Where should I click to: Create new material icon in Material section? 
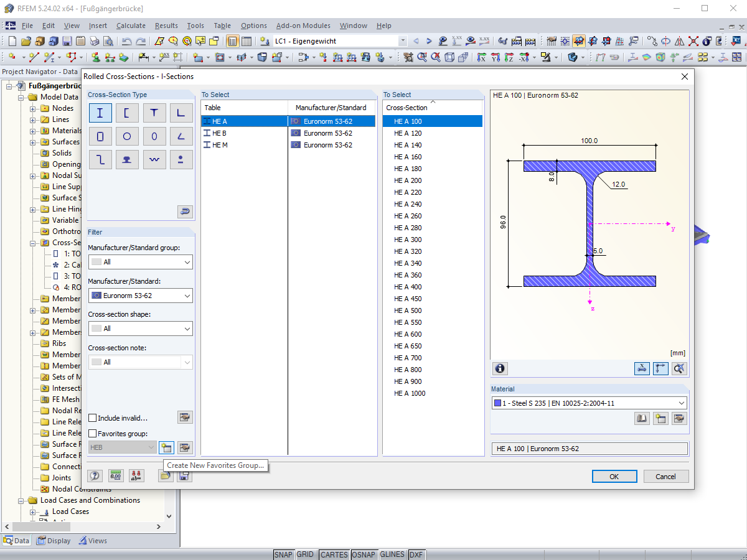[x=660, y=419]
